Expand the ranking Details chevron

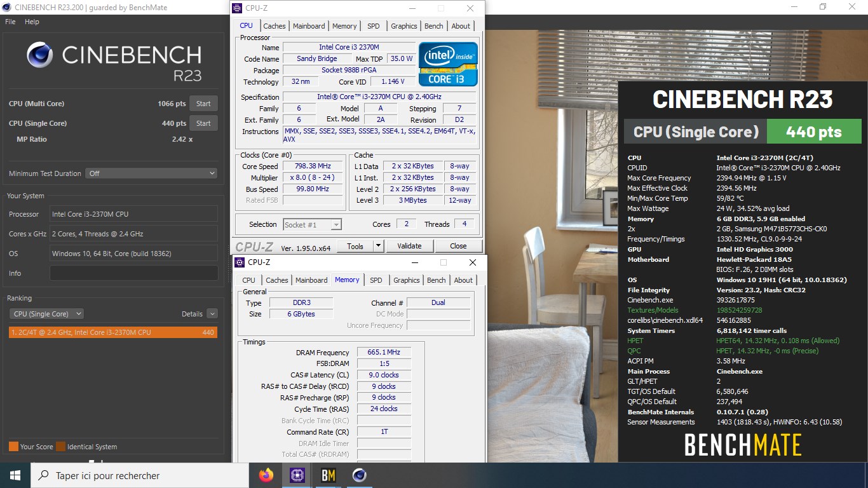coord(212,314)
